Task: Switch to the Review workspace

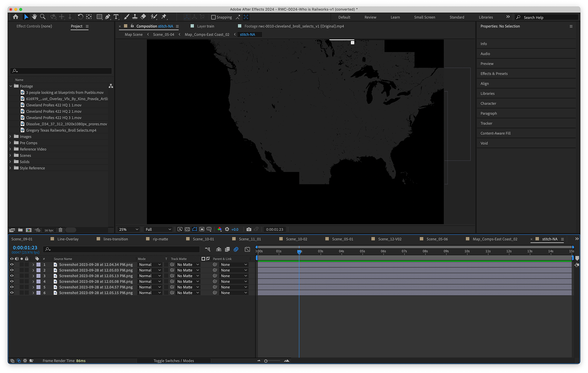Action: click(370, 17)
